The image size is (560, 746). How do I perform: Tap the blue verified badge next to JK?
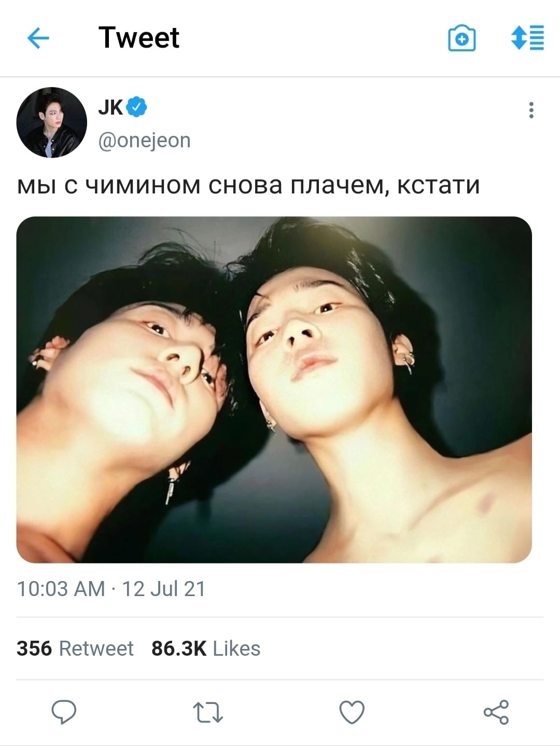coord(136,107)
